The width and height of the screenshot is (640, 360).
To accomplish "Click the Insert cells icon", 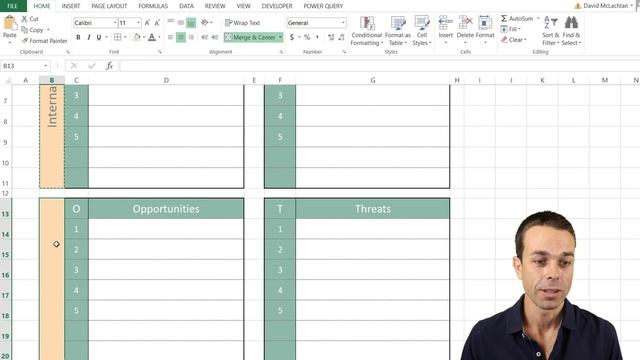I will pyautogui.click(x=445, y=23).
